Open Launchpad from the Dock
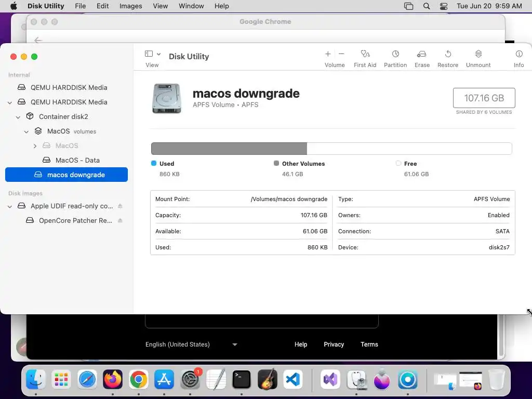Image resolution: width=532 pixels, height=399 pixels. (x=61, y=379)
